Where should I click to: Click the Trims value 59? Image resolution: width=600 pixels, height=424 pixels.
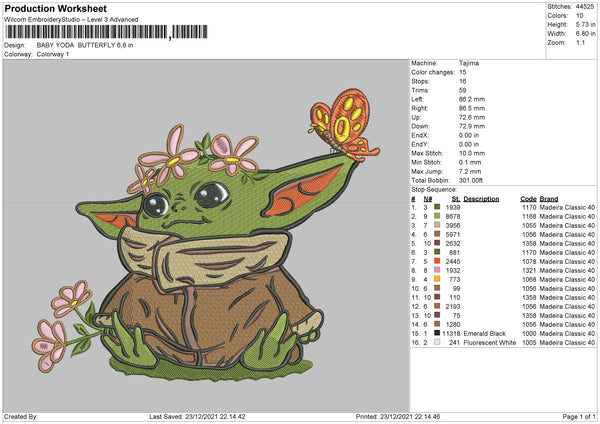coord(463,90)
